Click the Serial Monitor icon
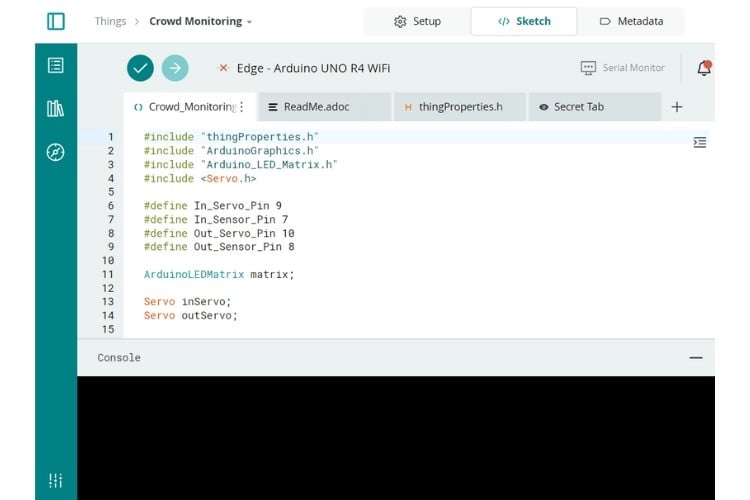 click(588, 68)
